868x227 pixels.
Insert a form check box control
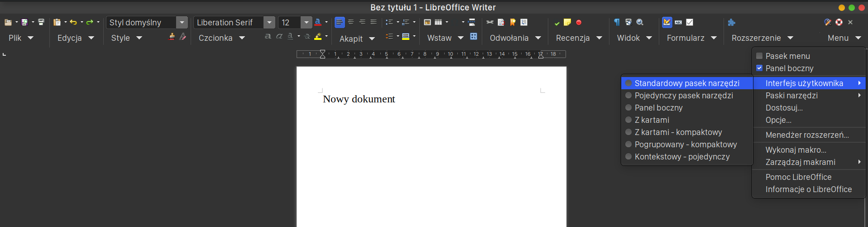690,22
